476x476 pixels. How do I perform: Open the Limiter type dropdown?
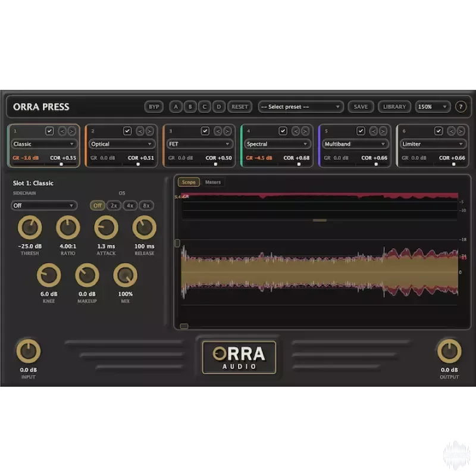pos(433,144)
